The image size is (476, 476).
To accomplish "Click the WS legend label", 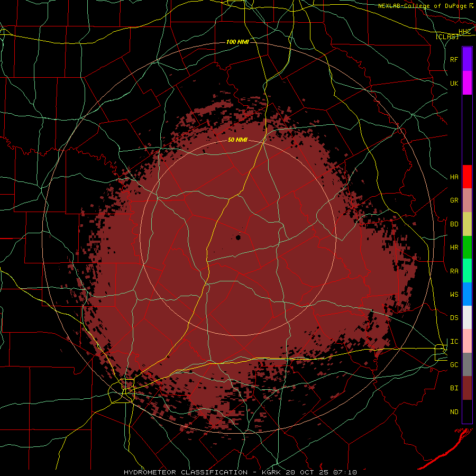I will click(x=454, y=295).
